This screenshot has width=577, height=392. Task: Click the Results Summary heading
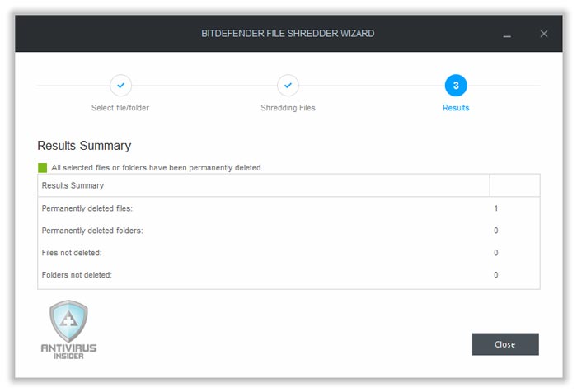(x=84, y=146)
